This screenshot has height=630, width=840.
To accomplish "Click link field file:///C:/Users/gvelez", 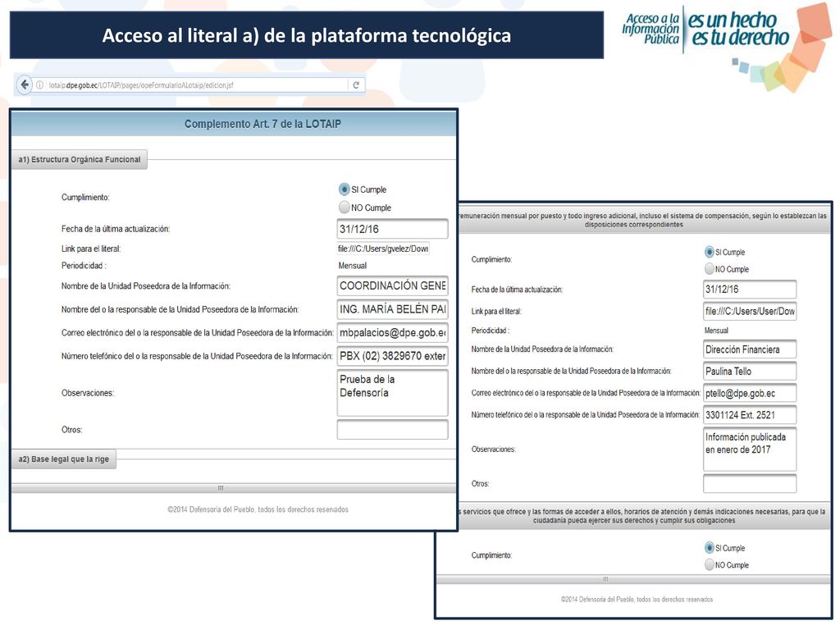I will pos(384,249).
